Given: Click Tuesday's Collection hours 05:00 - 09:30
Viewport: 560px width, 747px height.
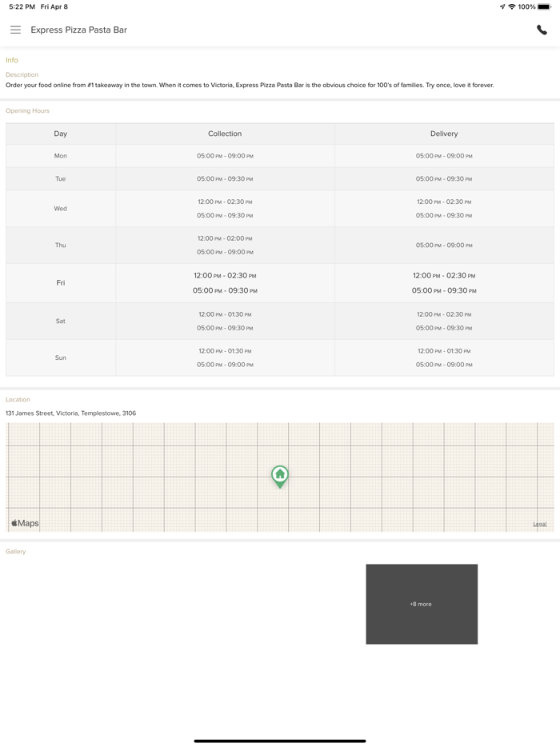Looking at the screenshot, I should click(x=225, y=178).
